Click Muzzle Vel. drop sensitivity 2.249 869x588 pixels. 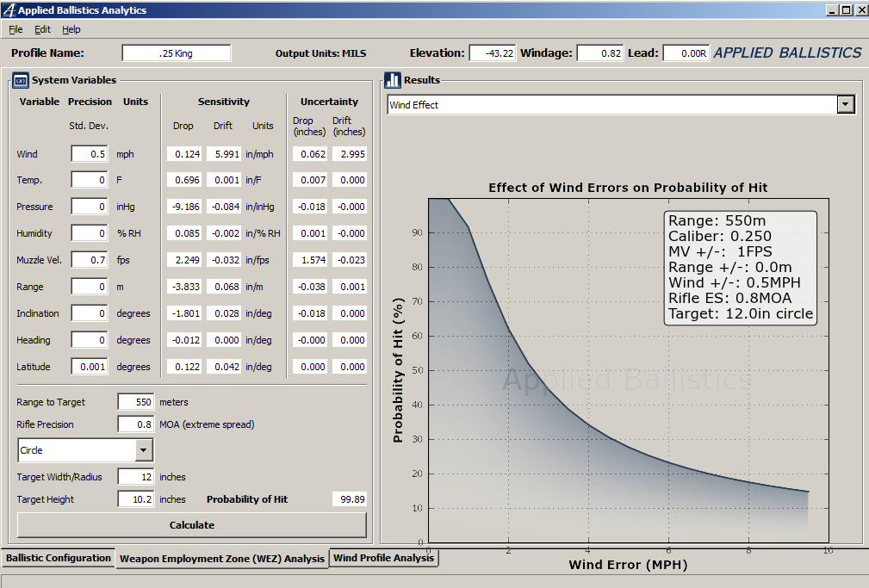184,260
